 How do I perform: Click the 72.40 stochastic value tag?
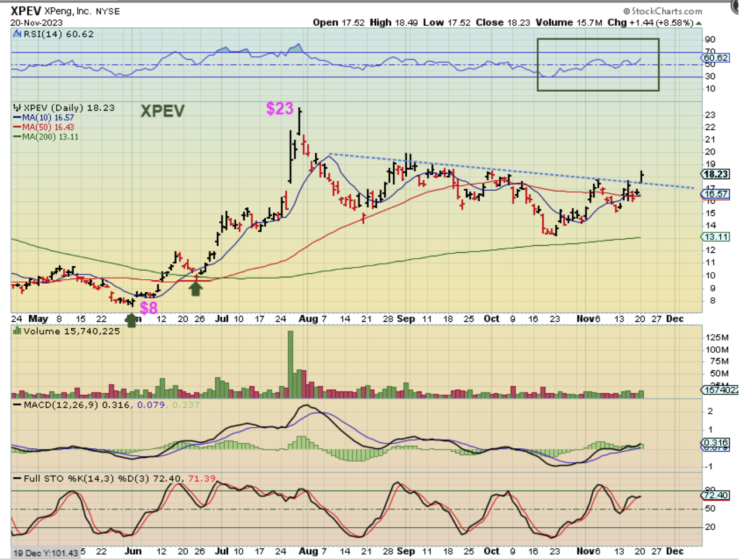715,496
